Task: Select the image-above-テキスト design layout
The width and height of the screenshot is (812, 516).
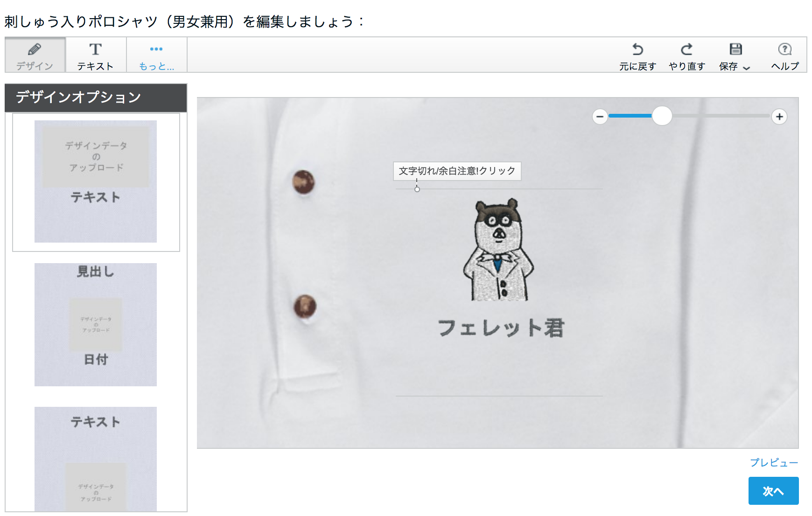Action: coord(96,181)
